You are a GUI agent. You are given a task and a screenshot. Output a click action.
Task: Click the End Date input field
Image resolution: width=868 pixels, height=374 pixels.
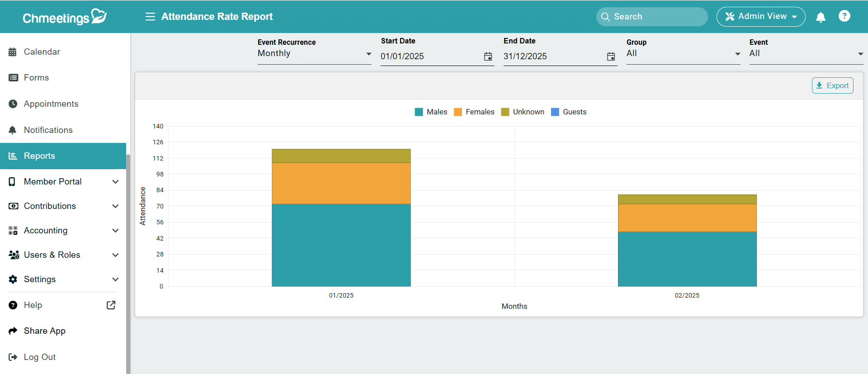(561, 57)
